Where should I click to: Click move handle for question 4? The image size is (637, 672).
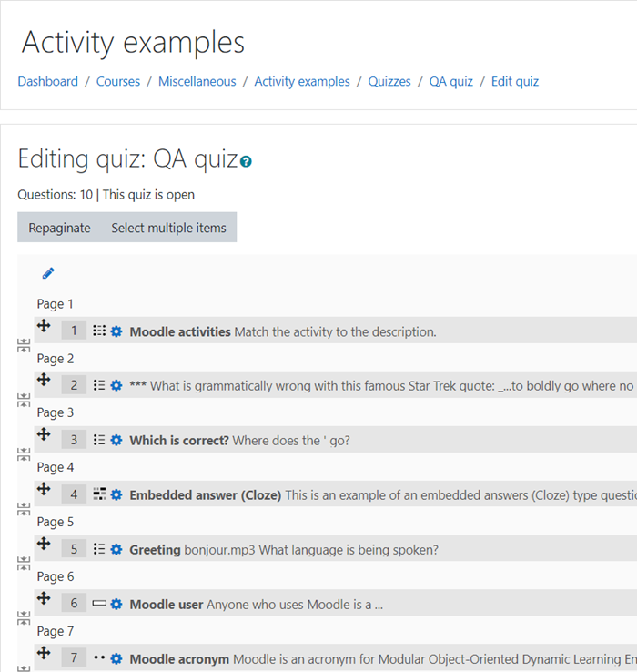click(44, 489)
